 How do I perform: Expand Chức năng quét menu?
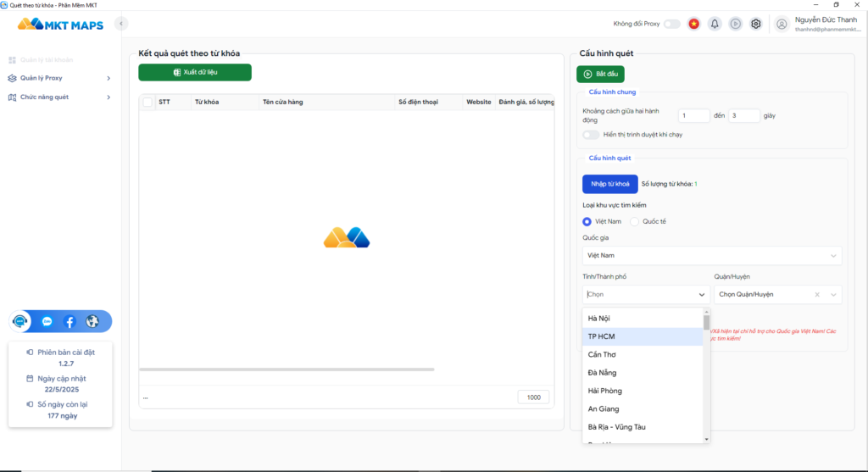point(59,97)
